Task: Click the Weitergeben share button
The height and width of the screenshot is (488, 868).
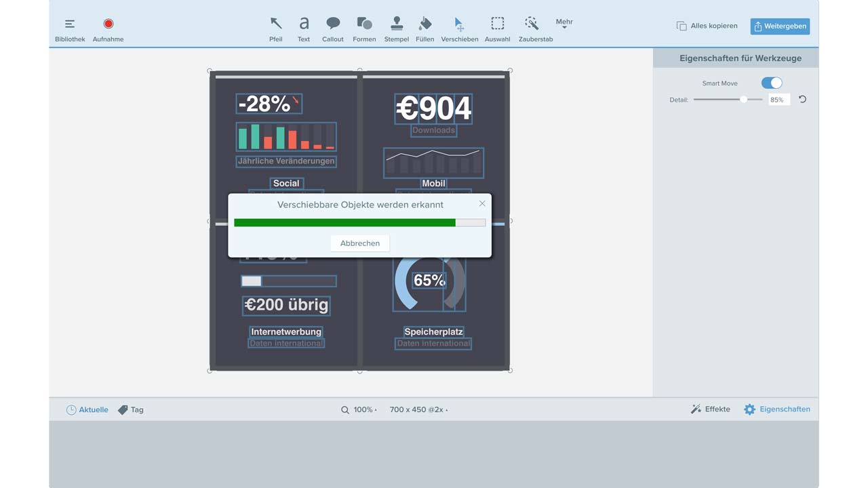Action: 780,26
